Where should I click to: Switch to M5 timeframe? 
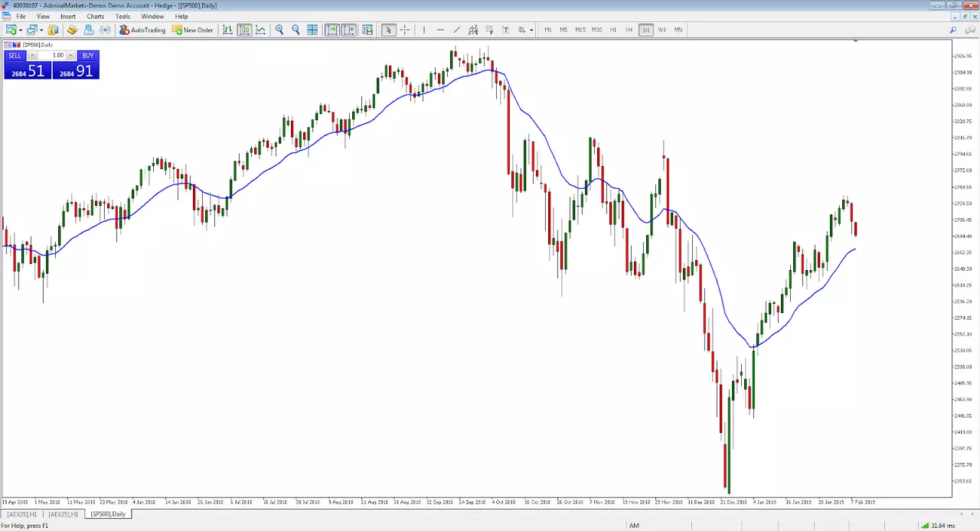[x=563, y=30]
